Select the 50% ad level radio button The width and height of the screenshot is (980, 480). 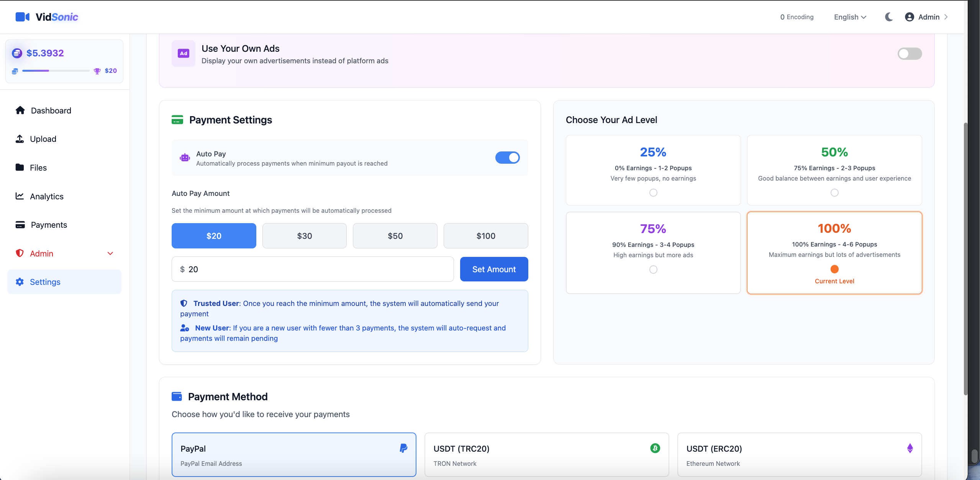coord(834,193)
